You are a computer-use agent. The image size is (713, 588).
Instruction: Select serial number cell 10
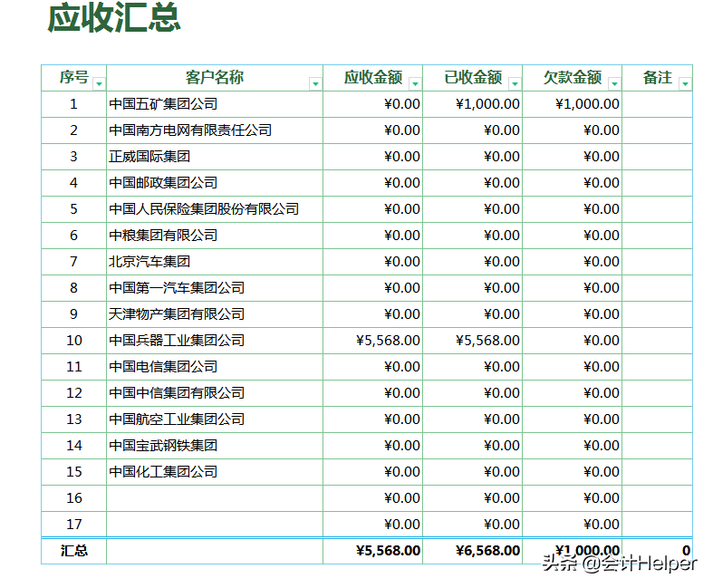73,341
